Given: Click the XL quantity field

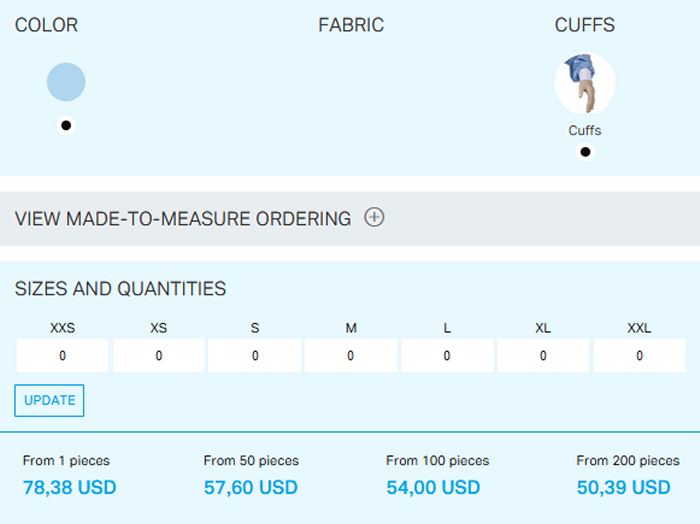Looking at the screenshot, I should pyautogui.click(x=542, y=355).
